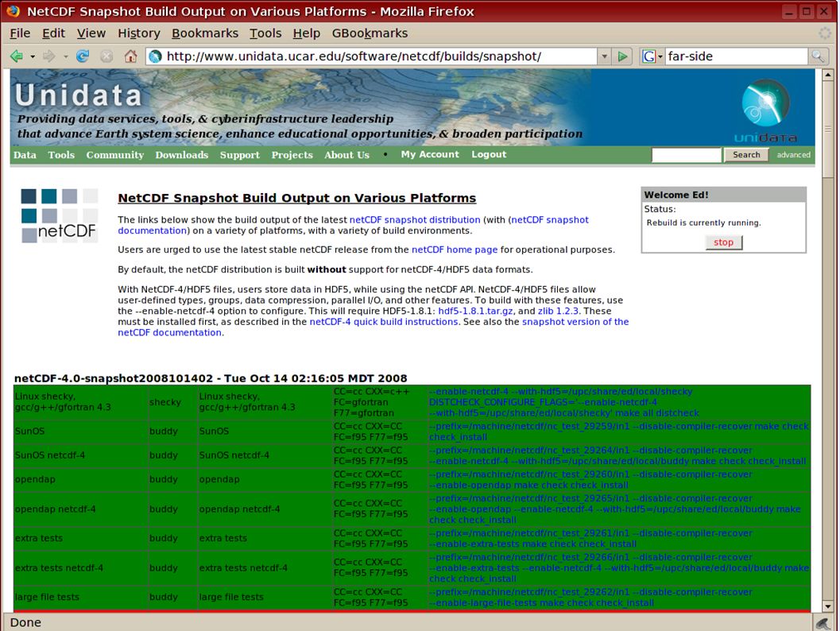The height and width of the screenshot is (631, 840).
Task: Open the Downloads nav link
Action: pyautogui.click(x=182, y=155)
